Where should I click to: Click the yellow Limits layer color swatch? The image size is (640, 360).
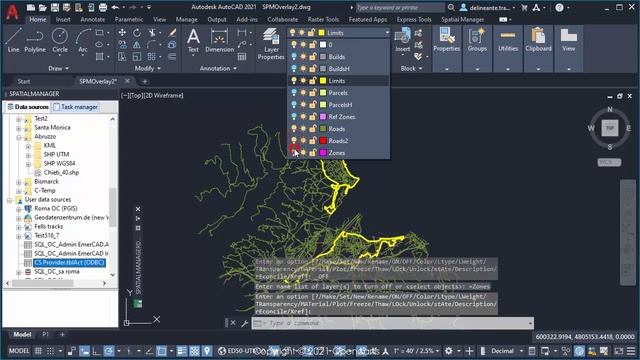click(x=323, y=81)
